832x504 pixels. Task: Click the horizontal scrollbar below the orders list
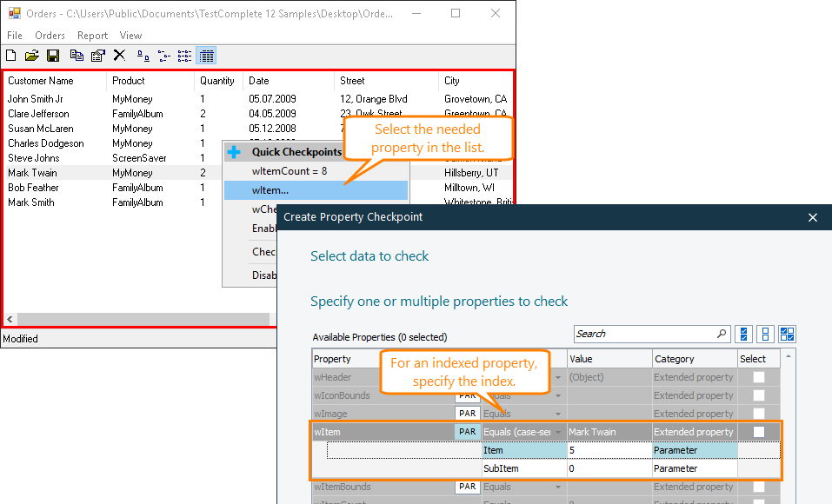(x=139, y=319)
